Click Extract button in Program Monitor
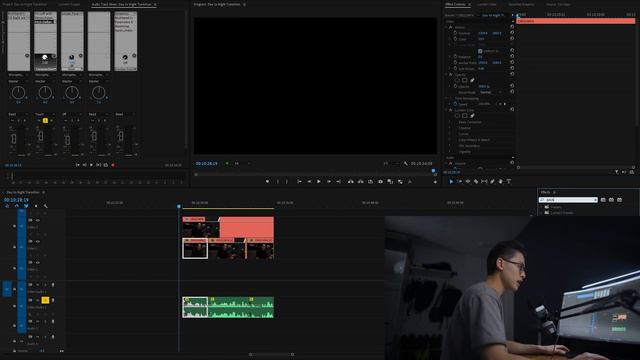640x360 pixels. point(360,182)
